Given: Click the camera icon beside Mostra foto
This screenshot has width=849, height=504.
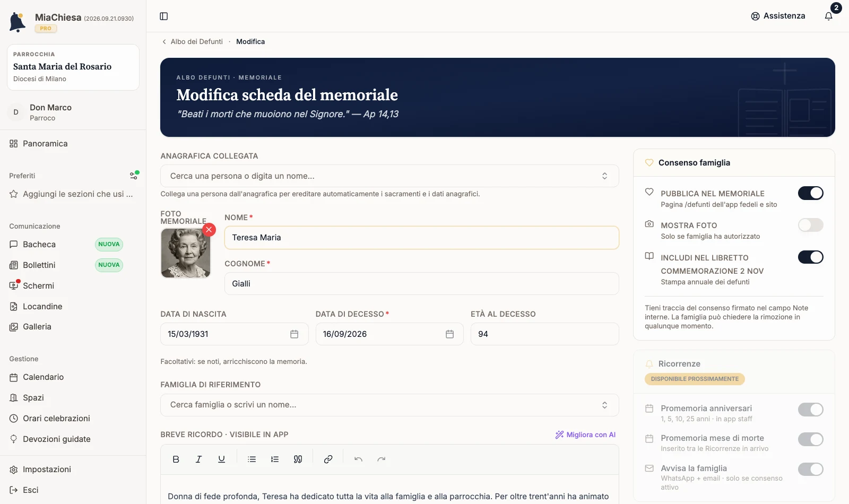Looking at the screenshot, I should coord(649,224).
